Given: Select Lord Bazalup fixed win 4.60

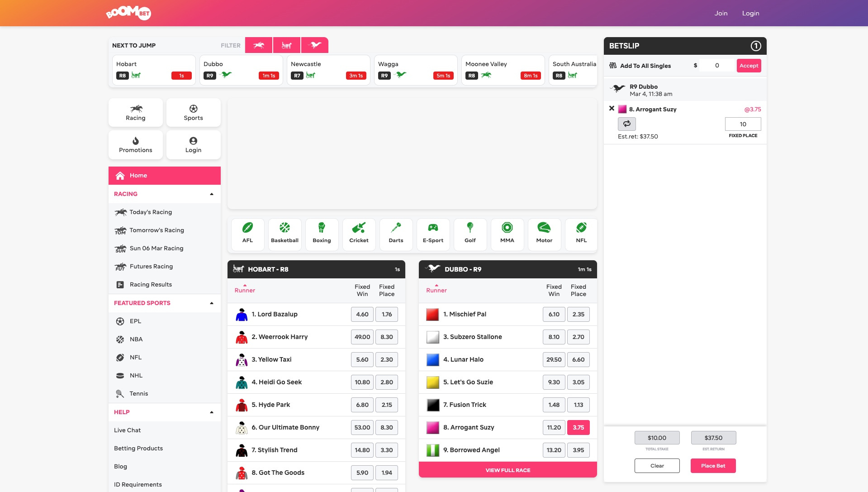Looking at the screenshot, I should coord(362,314).
